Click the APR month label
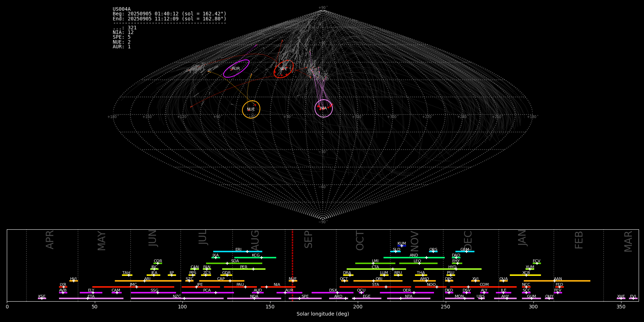Screen dimensions: 644x322 pyautogui.click(x=50, y=240)
